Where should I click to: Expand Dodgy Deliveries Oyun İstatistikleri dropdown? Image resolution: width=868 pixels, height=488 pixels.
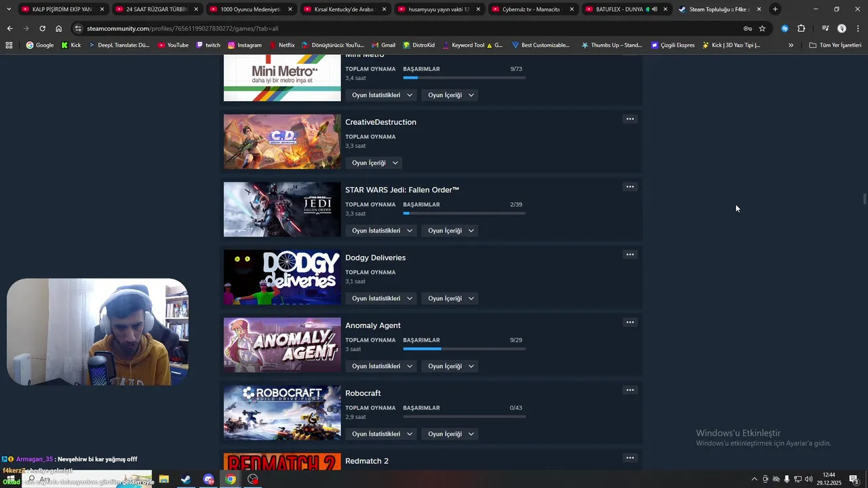(x=382, y=298)
